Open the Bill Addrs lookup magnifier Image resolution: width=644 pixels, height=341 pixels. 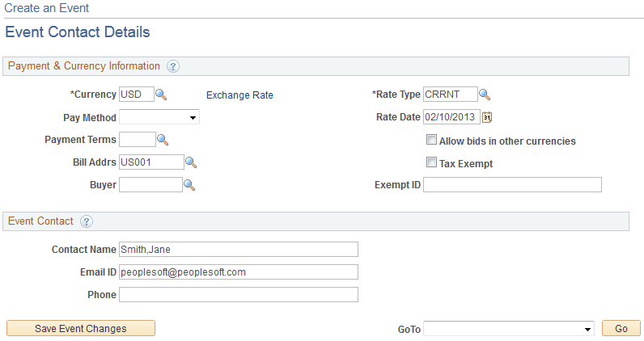coord(191,162)
